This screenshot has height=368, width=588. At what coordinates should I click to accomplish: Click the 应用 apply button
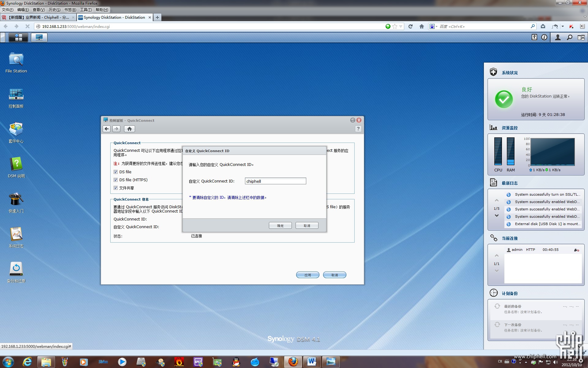pos(308,275)
